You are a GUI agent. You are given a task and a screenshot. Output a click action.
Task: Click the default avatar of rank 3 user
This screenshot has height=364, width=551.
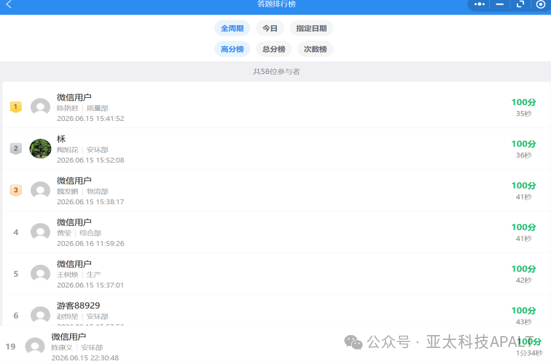[x=40, y=190]
